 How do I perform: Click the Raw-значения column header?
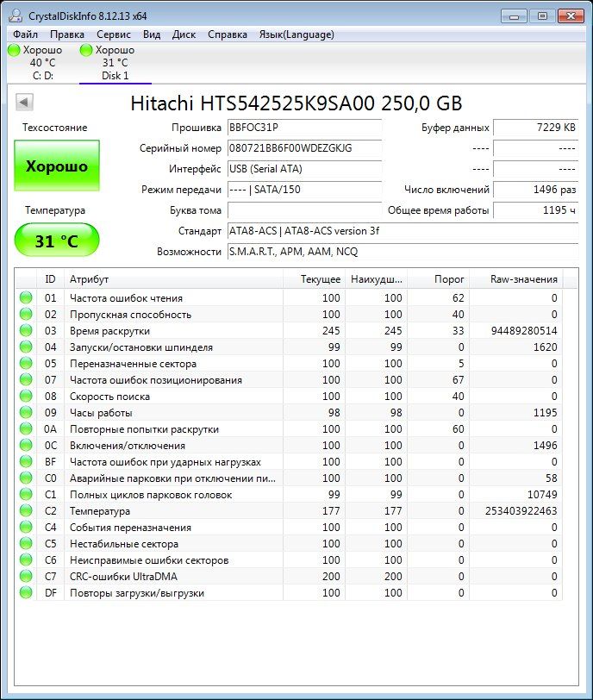[515, 279]
